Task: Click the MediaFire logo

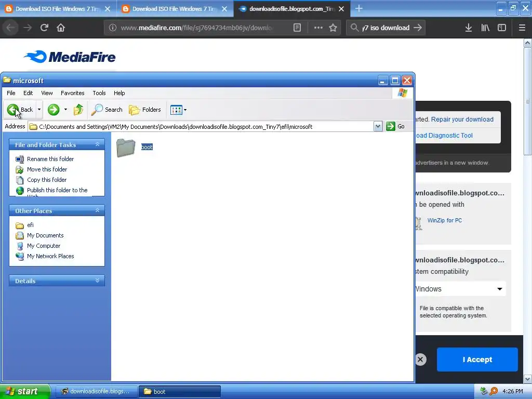Action: 70,57
